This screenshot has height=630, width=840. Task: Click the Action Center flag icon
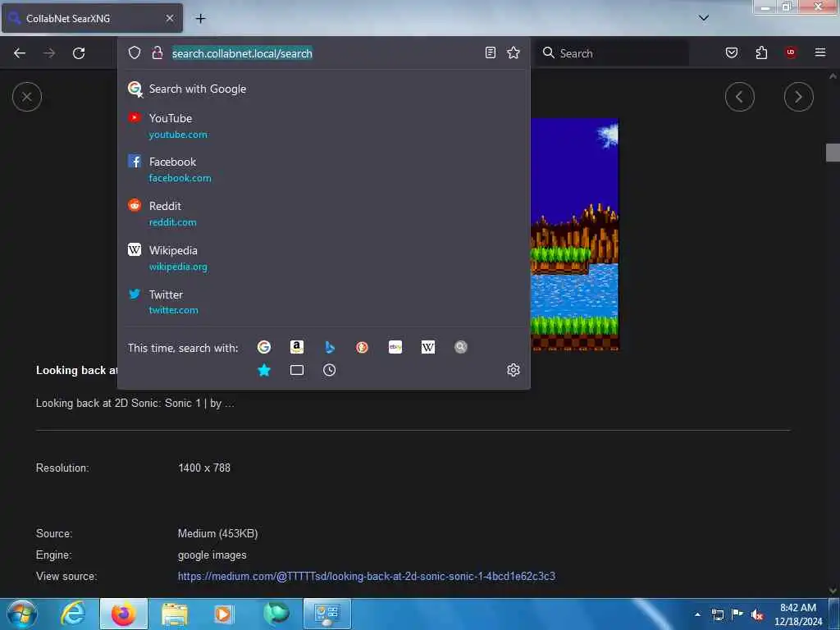737,614
